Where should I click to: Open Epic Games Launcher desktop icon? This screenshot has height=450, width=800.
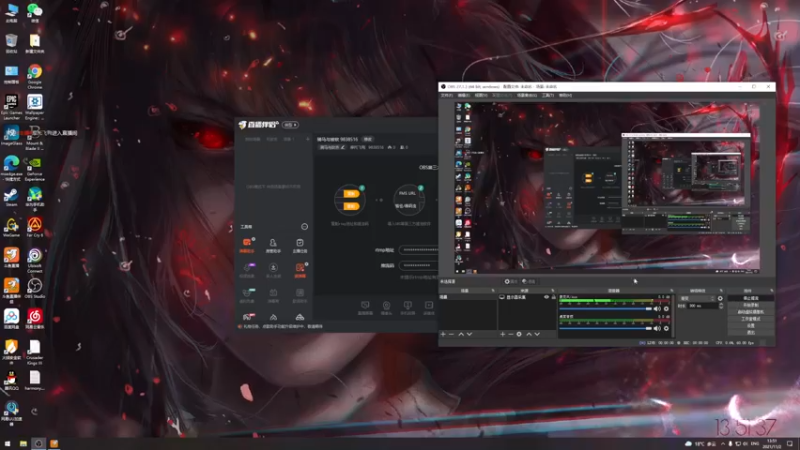tap(11, 107)
